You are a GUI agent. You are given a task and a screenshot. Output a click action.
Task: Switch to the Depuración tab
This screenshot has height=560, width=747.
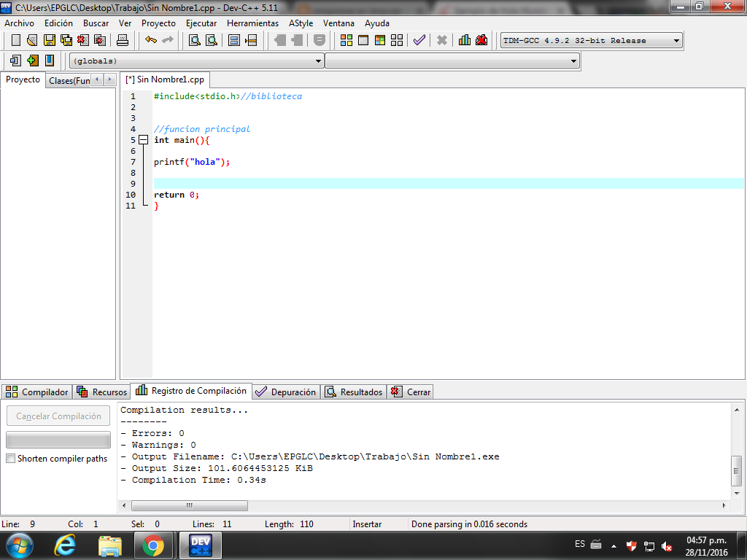pyautogui.click(x=285, y=391)
